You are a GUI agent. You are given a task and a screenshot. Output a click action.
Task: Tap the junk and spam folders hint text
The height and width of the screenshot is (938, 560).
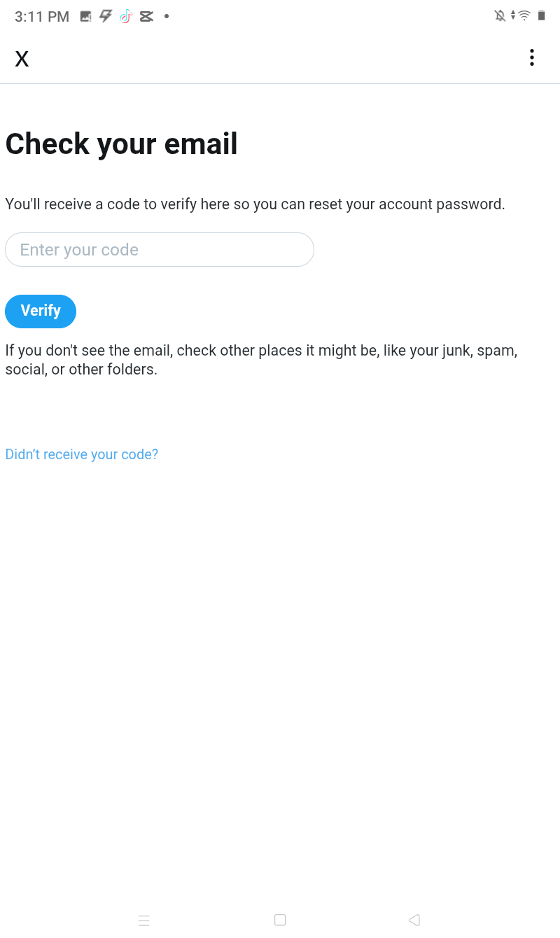261,360
